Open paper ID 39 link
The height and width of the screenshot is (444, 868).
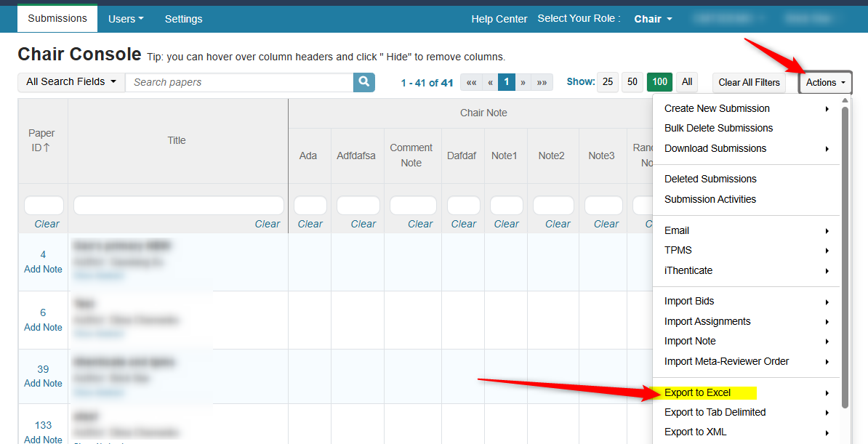(x=43, y=369)
